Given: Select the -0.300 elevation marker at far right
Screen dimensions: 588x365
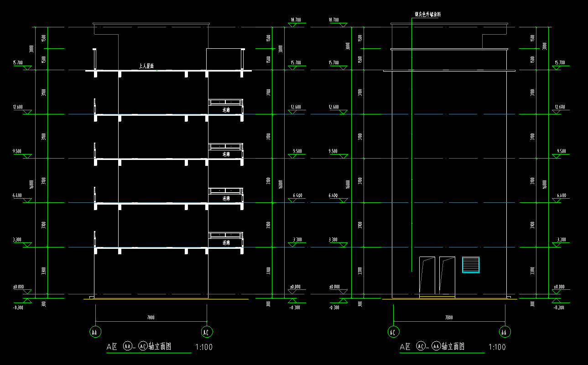Looking at the screenshot, I should (558, 308).
